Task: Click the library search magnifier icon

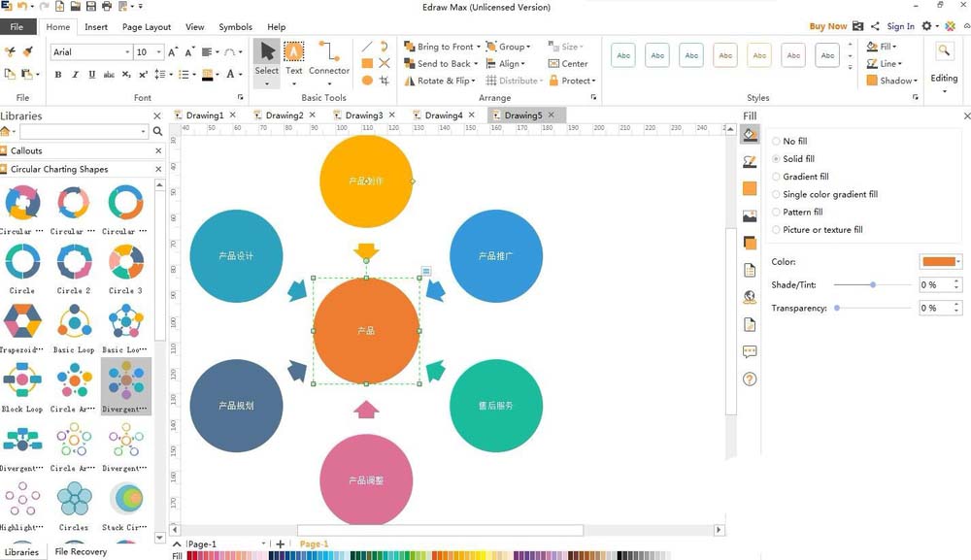Action: (157, 132)
